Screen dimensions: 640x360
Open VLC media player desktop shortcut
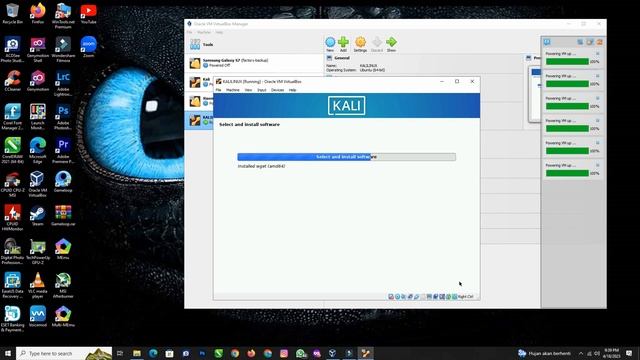38,285
